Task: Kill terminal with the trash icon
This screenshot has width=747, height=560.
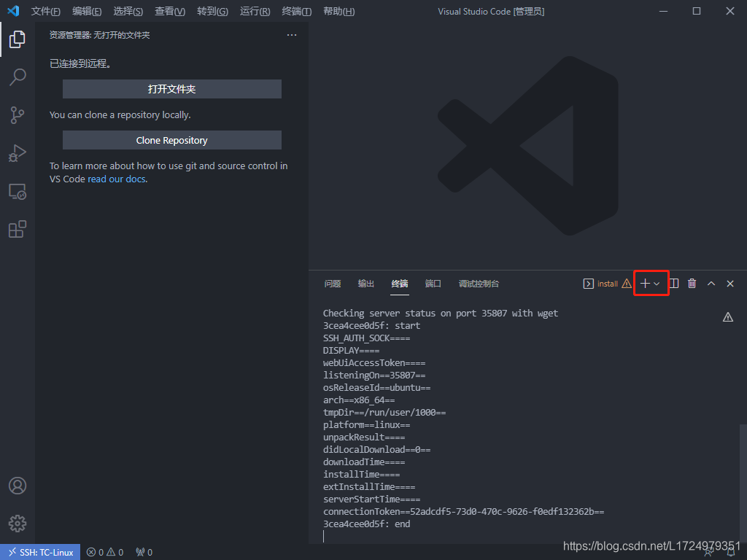Action: coord(692,284)
